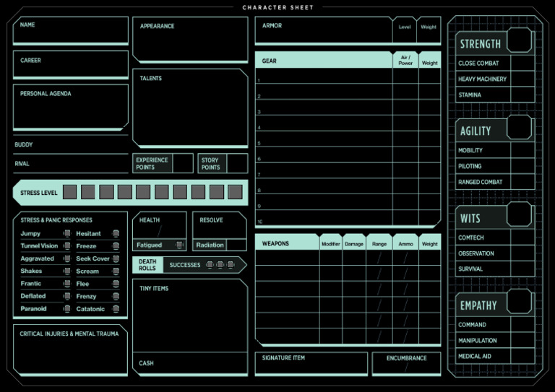Click the Weapons table header

point(287,243)
